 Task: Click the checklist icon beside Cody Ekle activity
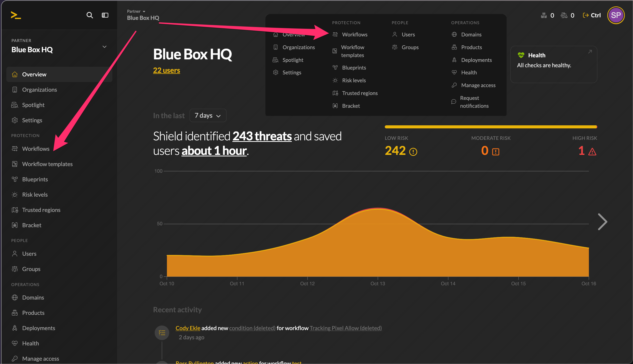tap(162, 333)
